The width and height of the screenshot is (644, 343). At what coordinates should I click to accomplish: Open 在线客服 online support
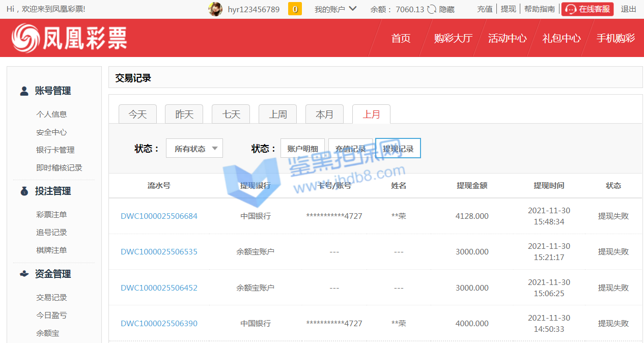[587, 9]
